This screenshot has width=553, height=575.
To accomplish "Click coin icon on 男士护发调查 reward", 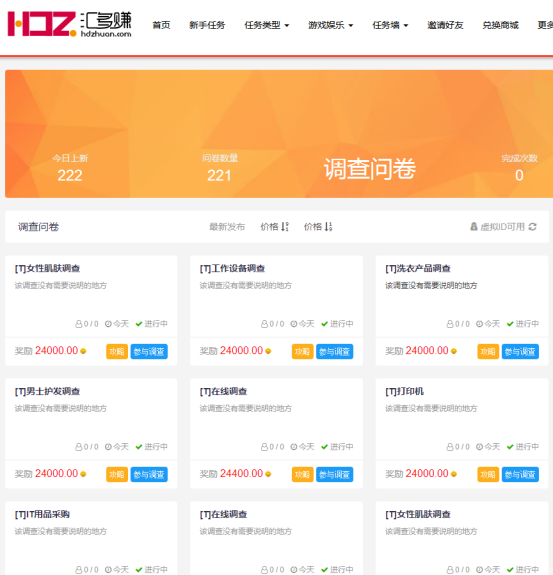I will (83, 474).
